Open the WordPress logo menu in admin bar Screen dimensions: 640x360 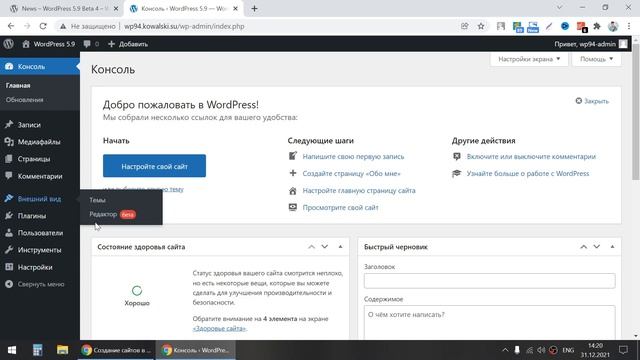[9, 44]
